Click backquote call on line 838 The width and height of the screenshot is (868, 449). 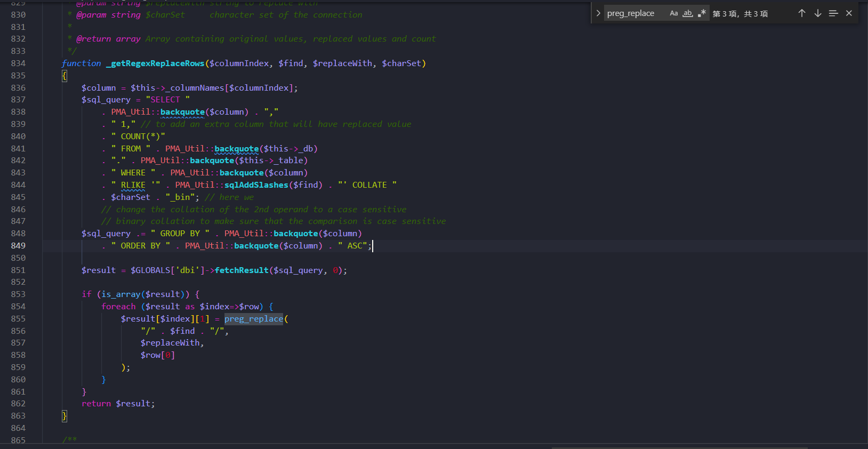coord(182,112)
